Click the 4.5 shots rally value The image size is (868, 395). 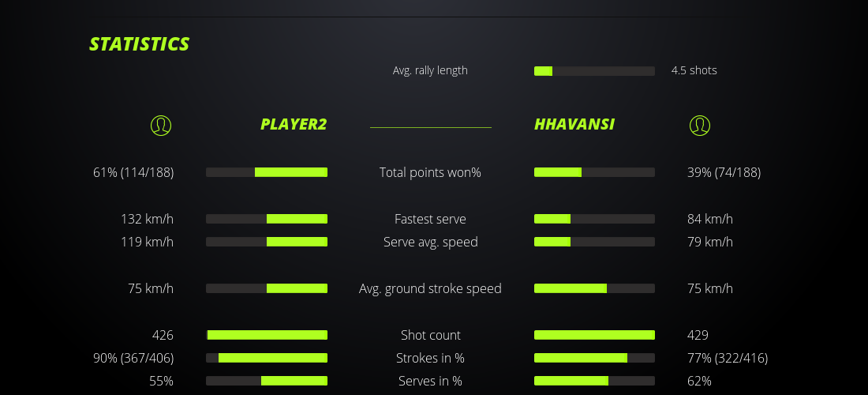[x=694, y=70]
